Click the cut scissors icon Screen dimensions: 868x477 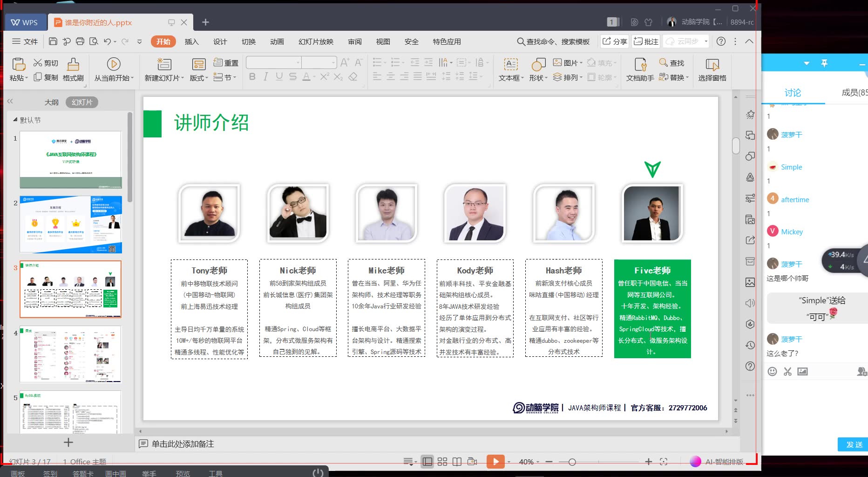pyautogui.click(x=38, y=63)
